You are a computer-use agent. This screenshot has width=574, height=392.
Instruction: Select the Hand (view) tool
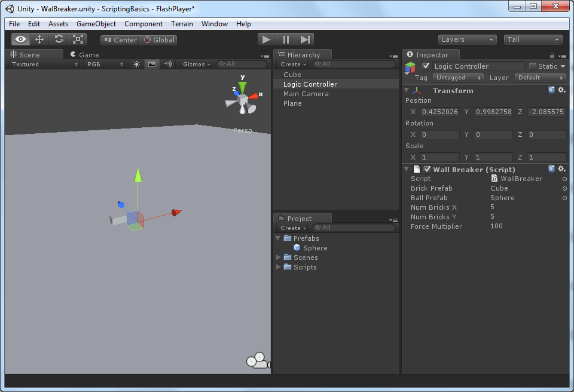20,39
